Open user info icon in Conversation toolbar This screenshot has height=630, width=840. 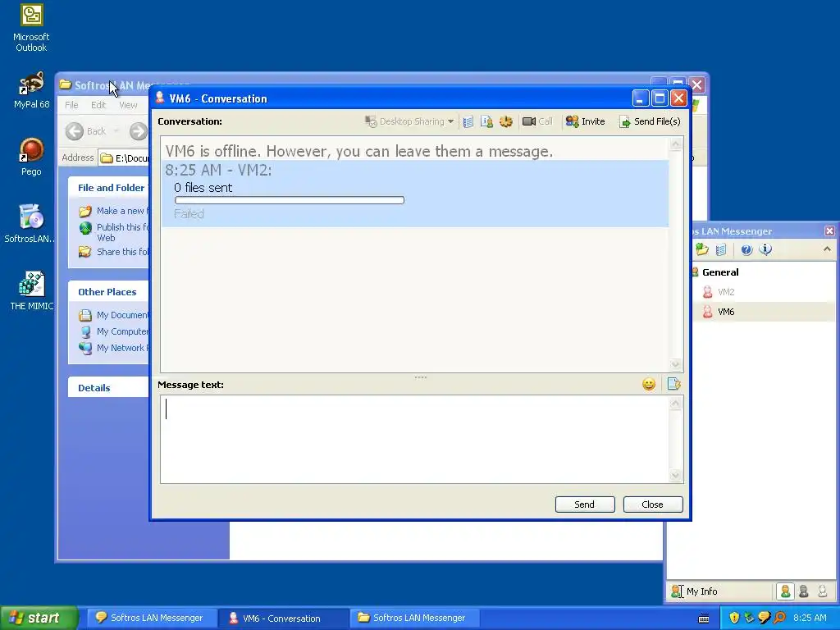486,121
